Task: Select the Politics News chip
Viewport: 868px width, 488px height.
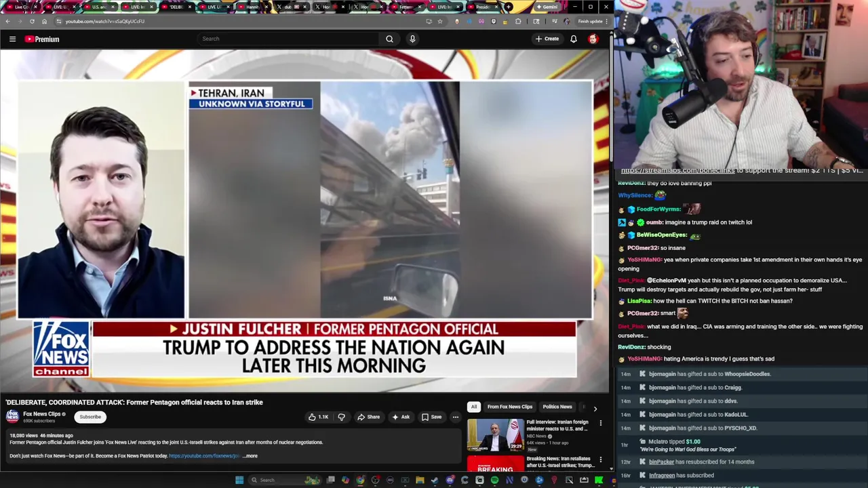Action: [557, 407]
